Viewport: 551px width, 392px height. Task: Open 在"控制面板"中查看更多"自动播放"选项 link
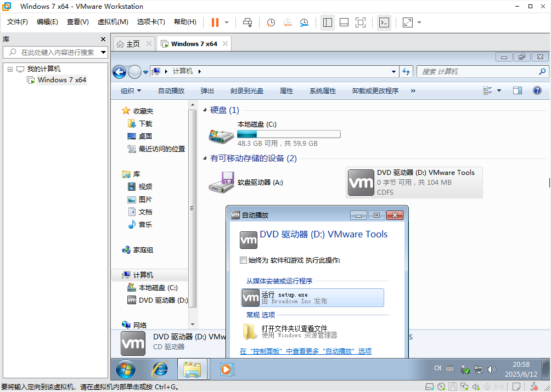point(305,351)
